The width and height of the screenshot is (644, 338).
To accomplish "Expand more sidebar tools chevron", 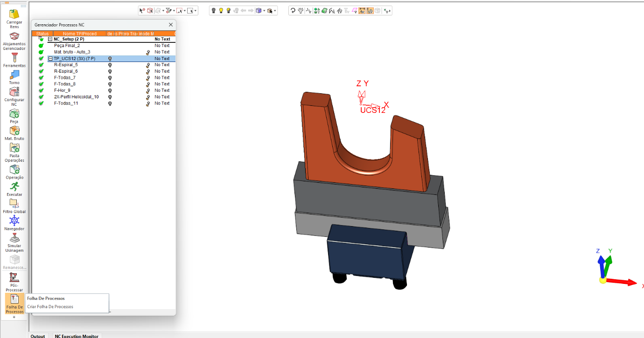I will tap(14, 317).
